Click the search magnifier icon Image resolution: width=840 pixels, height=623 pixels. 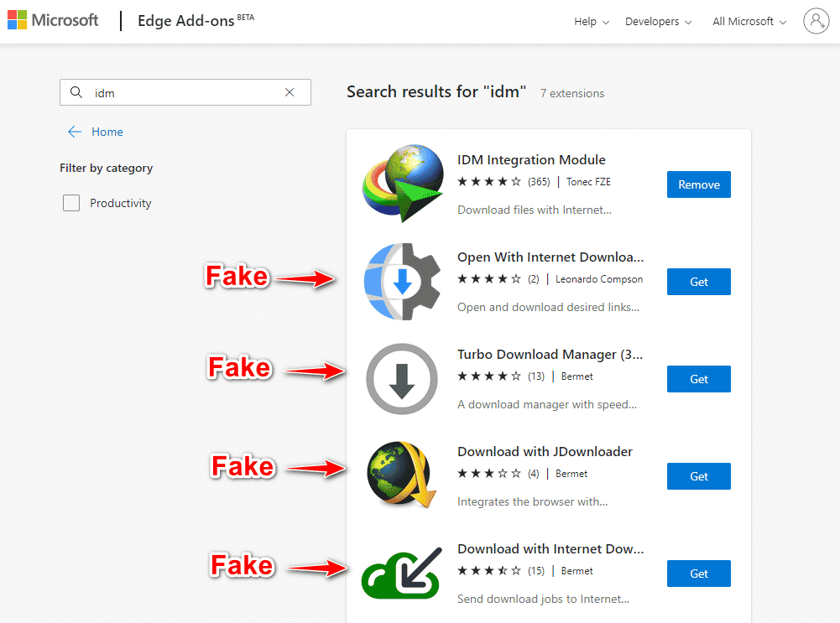[x=76, y=92]
